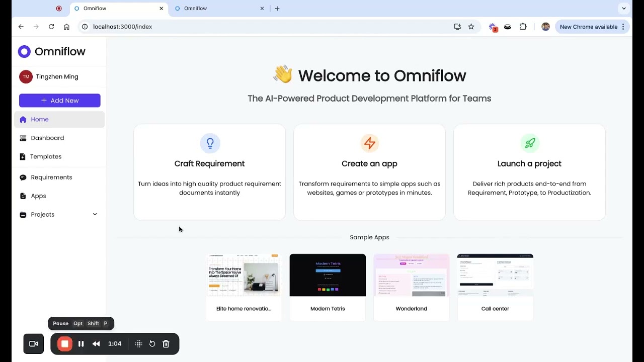Reload the page
The height and width of the screenshot is (362, 644).
pyautogui.click(x=51, y=27)
